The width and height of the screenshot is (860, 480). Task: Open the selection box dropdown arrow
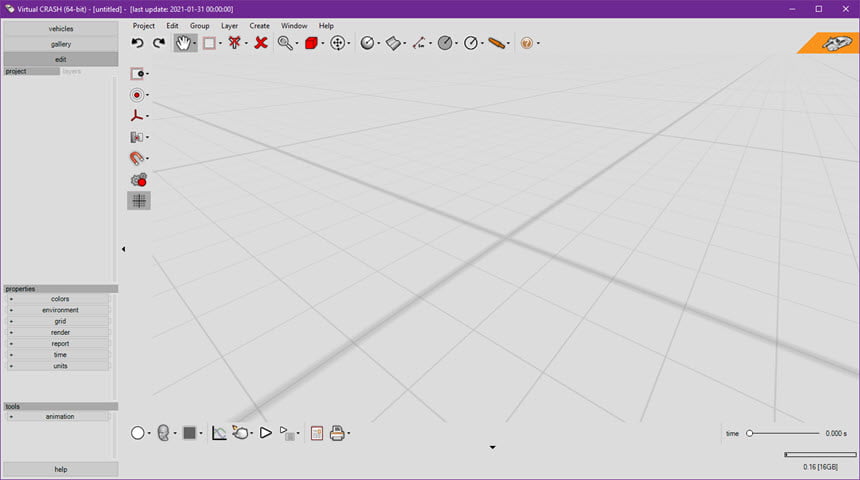point(220,43)
